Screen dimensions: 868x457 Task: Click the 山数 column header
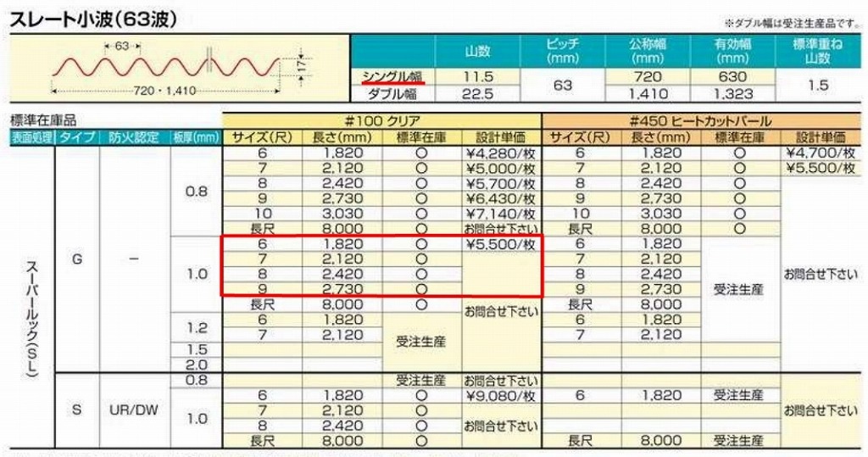477,52
